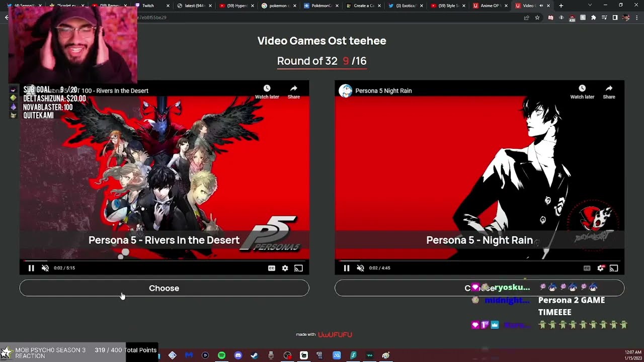
Task: Go back using the browser back arrow
Action: (x=7, y=18)
